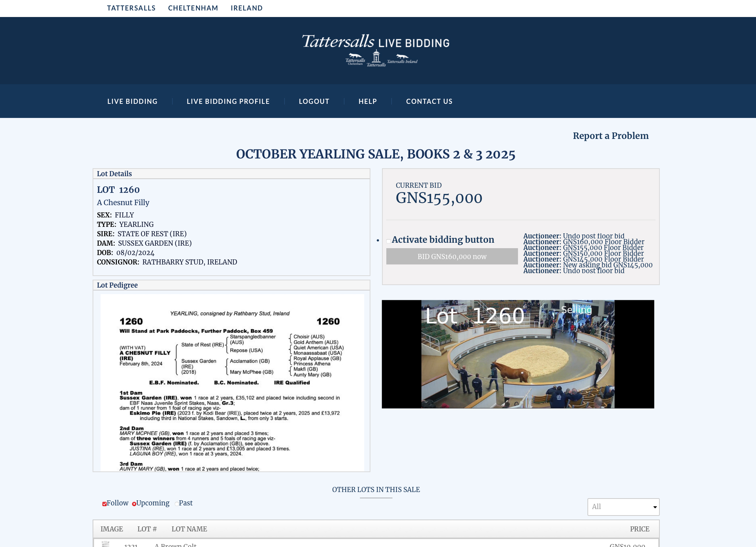The width and height of the screenshot is (756, 547).
Task: Open Live Bidding Profile menu item
Action: coord(228,101)
